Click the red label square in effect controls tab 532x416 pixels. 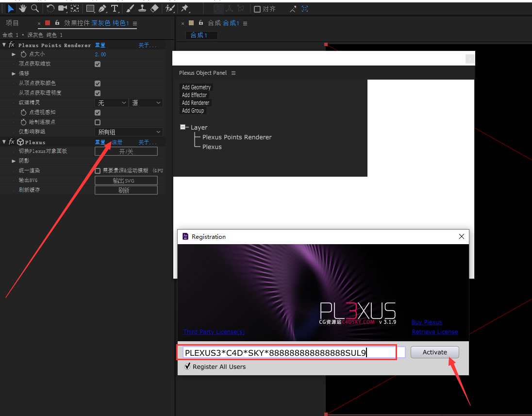[x=48, y=23]
